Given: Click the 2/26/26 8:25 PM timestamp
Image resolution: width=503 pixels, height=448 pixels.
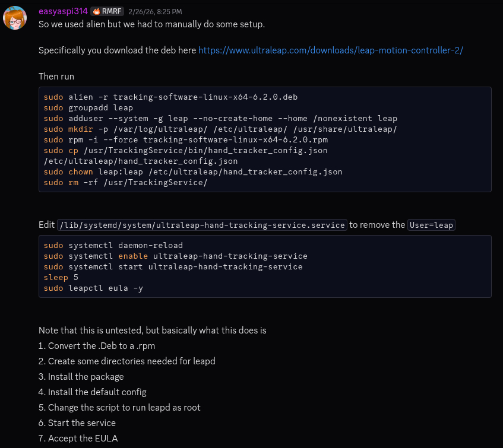Looking at the screenshot, I should click(155, 12).
